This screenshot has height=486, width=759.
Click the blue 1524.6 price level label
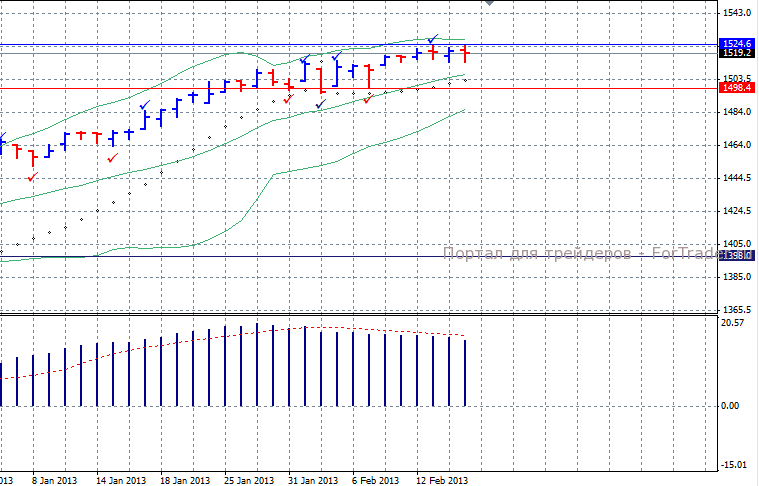(x=737, y=44)
